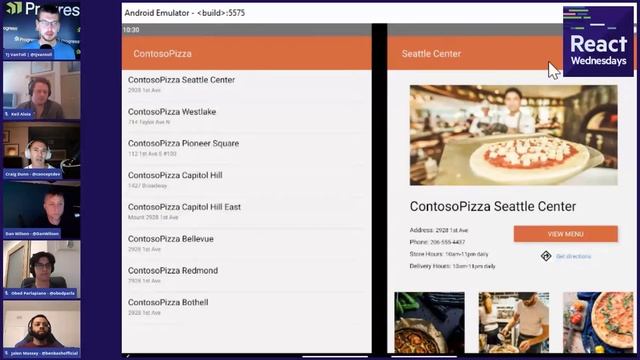Select the top presenter video tile

(42, 31)
